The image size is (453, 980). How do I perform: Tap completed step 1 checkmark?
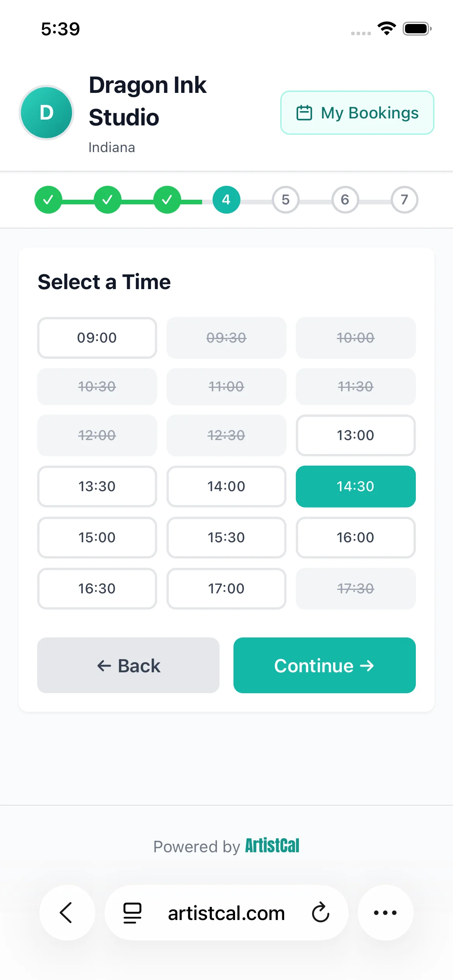click(x=48, y=200)
